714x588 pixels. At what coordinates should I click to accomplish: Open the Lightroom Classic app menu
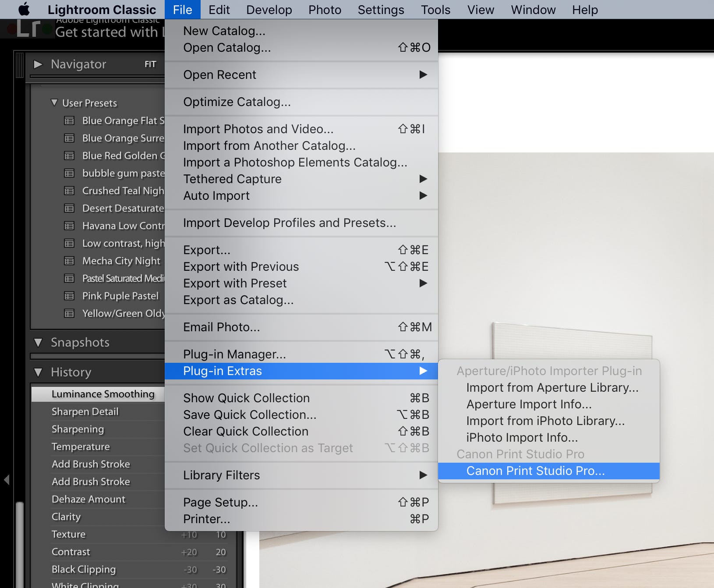(x=102, y=9)
